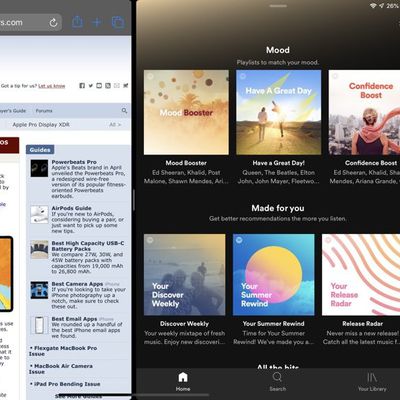Open the Mood Booster playlist cover
This screenshot has height=400, width=400.
coord(186,112)
